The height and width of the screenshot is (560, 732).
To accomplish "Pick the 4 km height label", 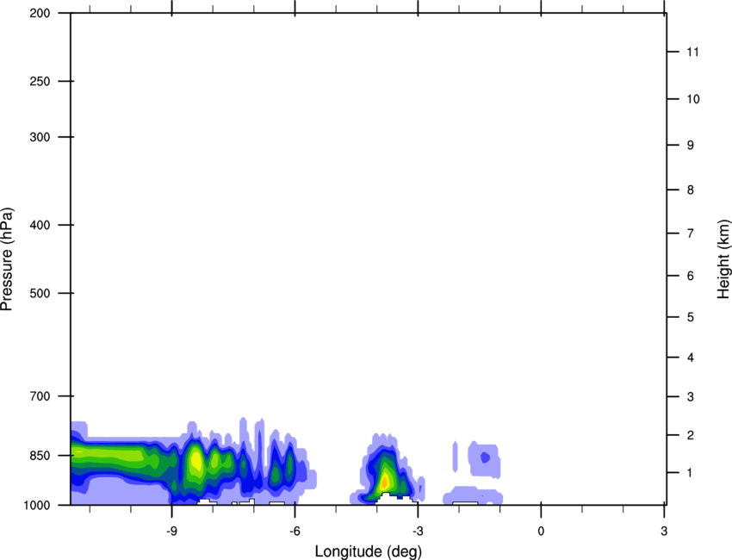I will (x=691, y=358).
